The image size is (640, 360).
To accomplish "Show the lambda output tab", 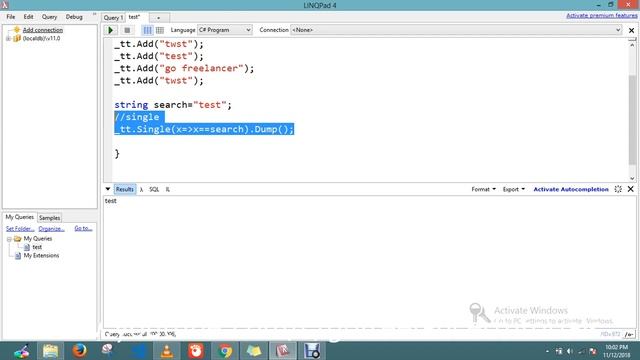I will (x=141, y=189).
